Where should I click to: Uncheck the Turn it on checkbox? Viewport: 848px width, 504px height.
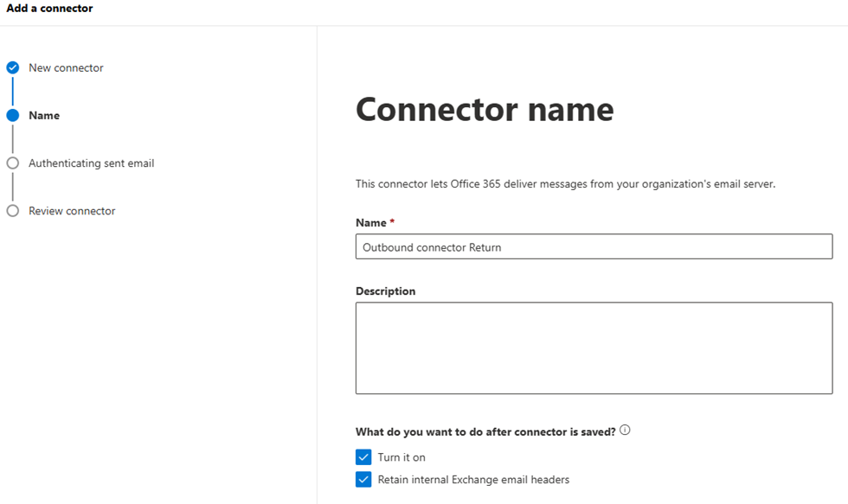click(x=363, y=457)
